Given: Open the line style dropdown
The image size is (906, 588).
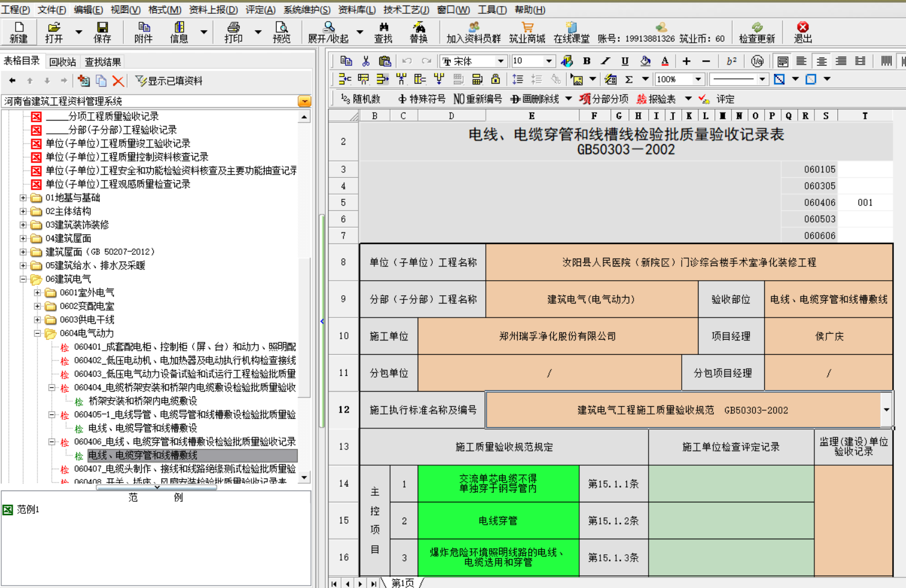Looking at the screenshot, I should [762, 79].
